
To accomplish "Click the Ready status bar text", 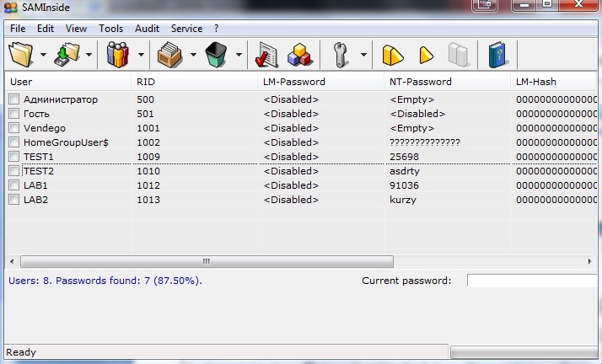I will tap(21, 352).
